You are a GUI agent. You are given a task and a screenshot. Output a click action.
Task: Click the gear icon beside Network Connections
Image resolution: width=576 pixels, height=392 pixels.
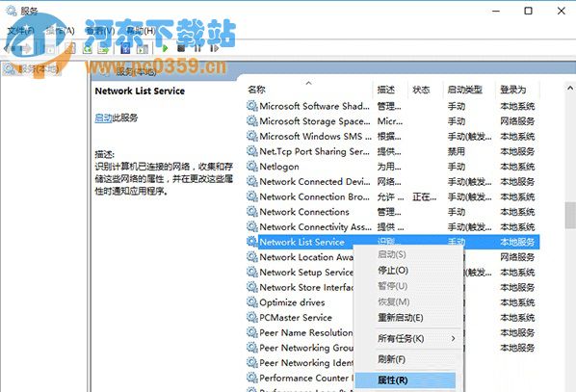click(252, 212)
